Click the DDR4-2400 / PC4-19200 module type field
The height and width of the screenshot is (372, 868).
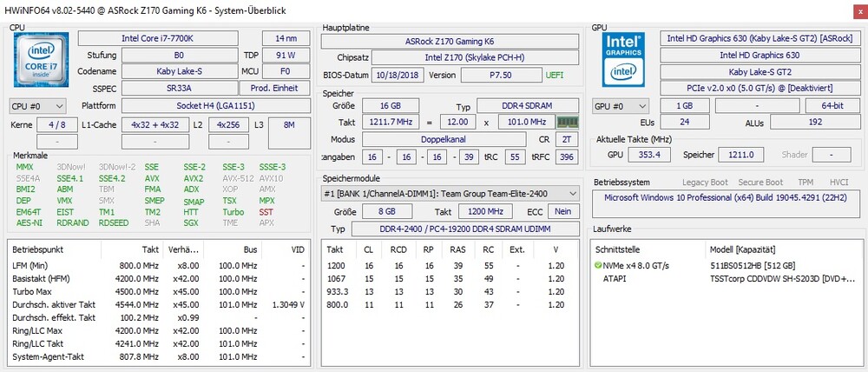(465, 229)
